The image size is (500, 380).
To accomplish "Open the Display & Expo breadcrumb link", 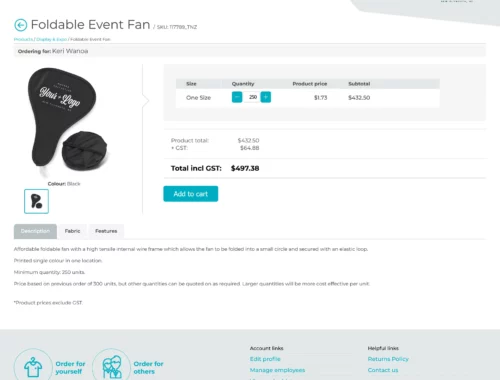I will click(x=52, y=39).
